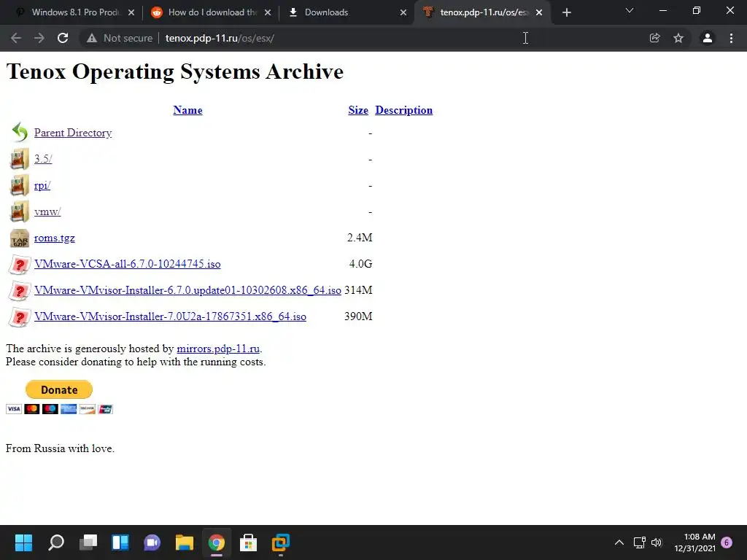Open the vmw/ folder link

(47, 211)
